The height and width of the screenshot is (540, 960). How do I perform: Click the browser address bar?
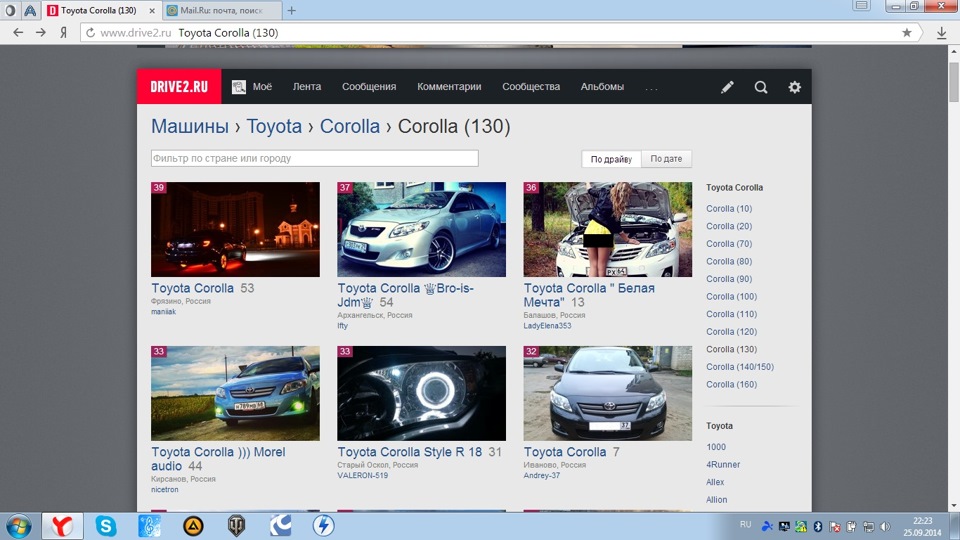coord(501,32)
